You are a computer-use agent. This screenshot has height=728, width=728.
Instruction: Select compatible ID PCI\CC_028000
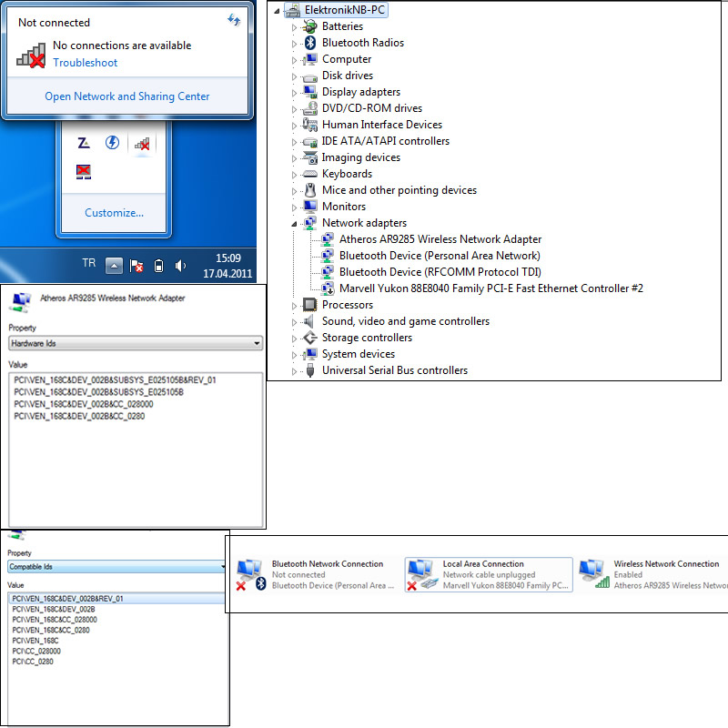(x=36, y=652)
